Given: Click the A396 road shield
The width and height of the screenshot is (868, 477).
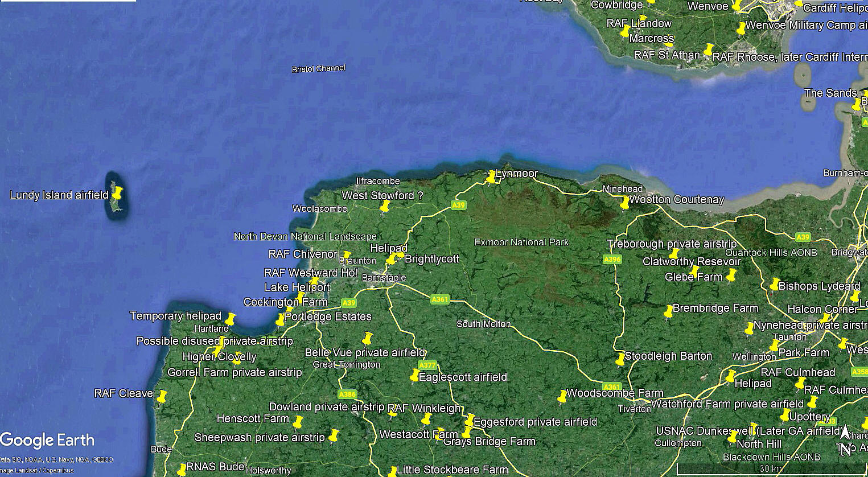Looking at the screenshot, I should point(612,259).
